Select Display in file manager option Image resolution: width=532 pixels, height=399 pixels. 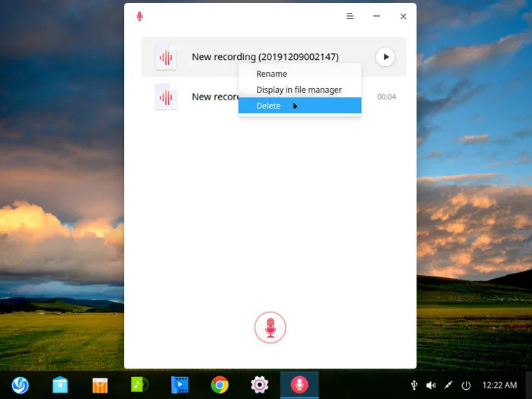pos(299,90)
